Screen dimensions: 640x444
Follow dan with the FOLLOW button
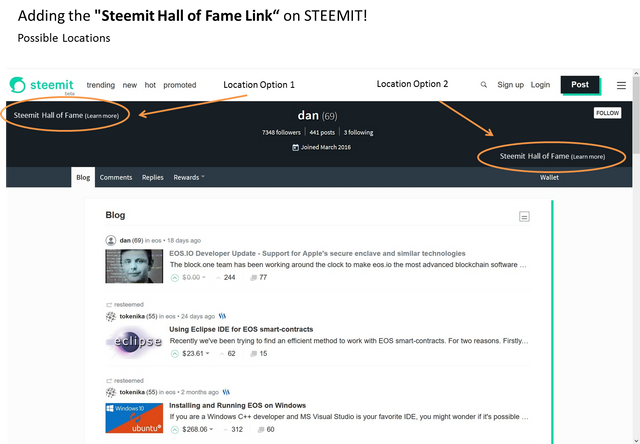607,113
